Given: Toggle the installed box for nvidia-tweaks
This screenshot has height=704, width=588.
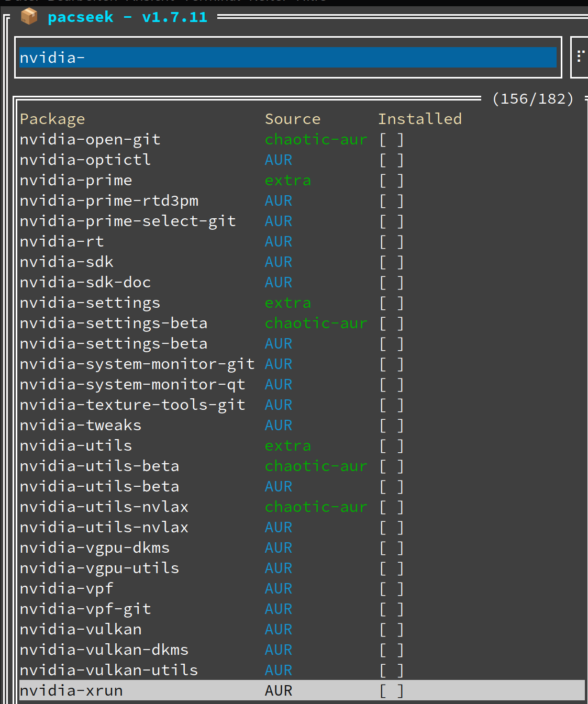Looking at the screenshot, I should [x=392, y=426].
